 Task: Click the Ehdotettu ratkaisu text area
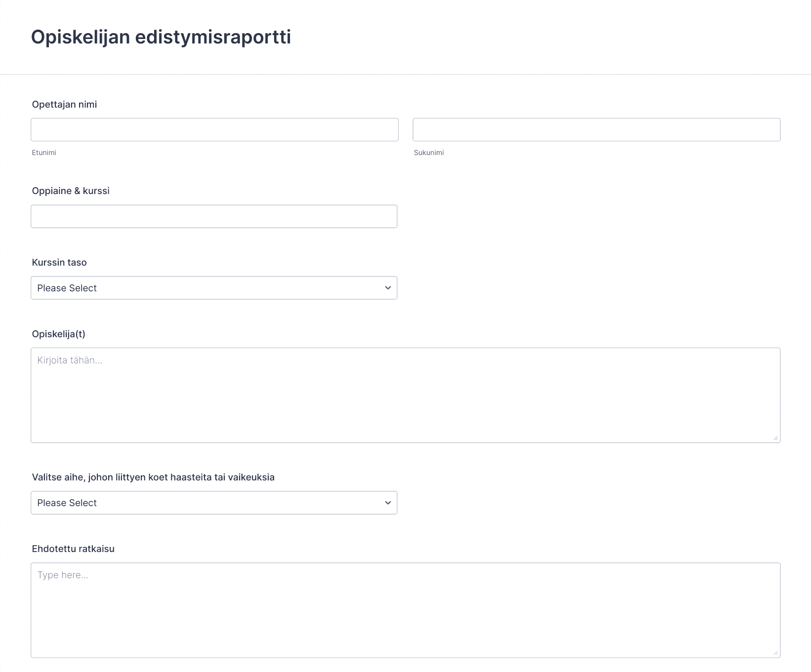pyautogui.click(x=405, y=610)
